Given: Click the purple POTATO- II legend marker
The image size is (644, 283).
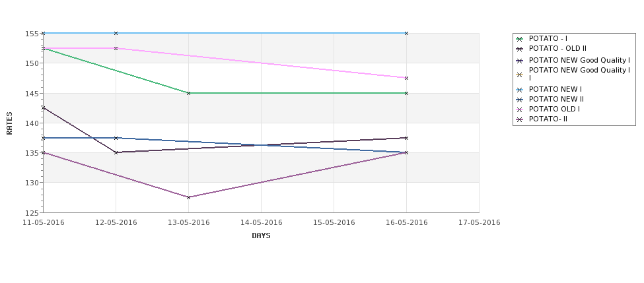Looking at the screenshot, I should [x=520, y=119].
